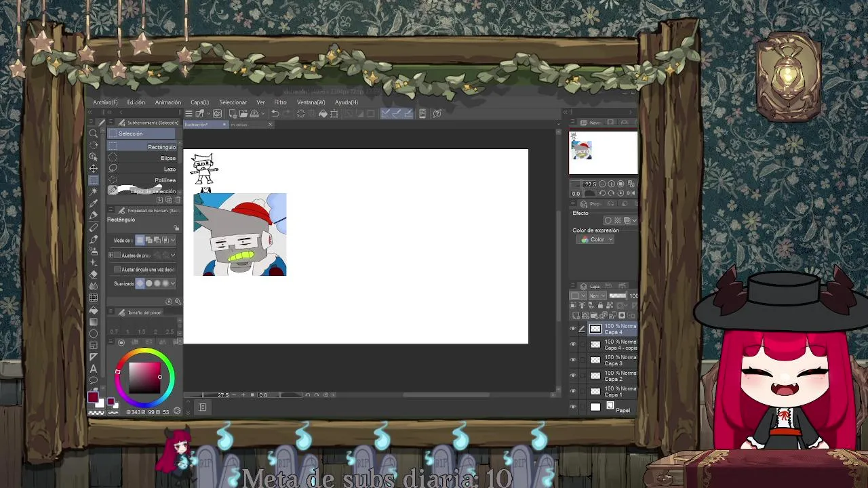
Task: Open the Archivo menu
Action: [x=105, y=102]
